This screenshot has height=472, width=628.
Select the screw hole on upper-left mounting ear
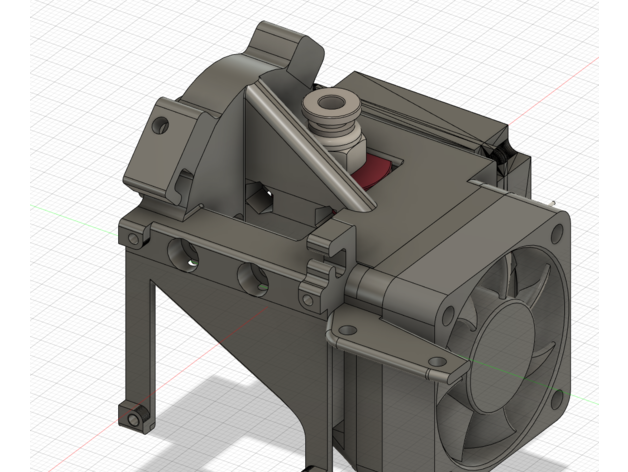pyautogui.click(x=160, y=127)
